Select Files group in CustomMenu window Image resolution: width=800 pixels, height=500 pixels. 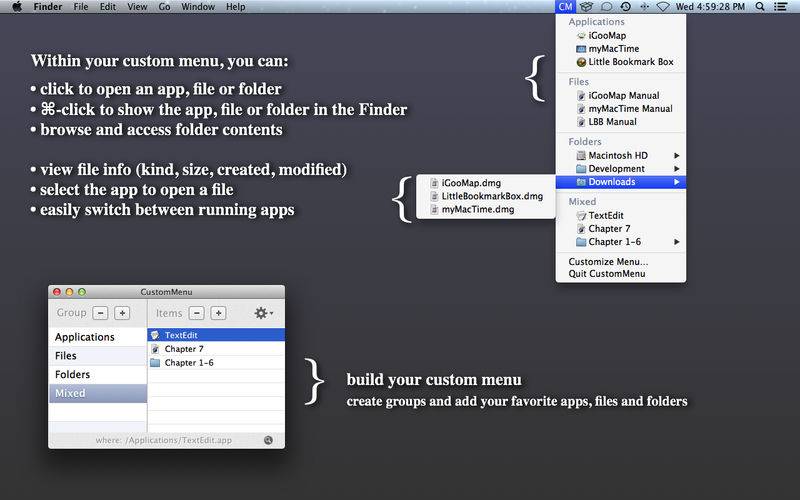pos(97,356)
